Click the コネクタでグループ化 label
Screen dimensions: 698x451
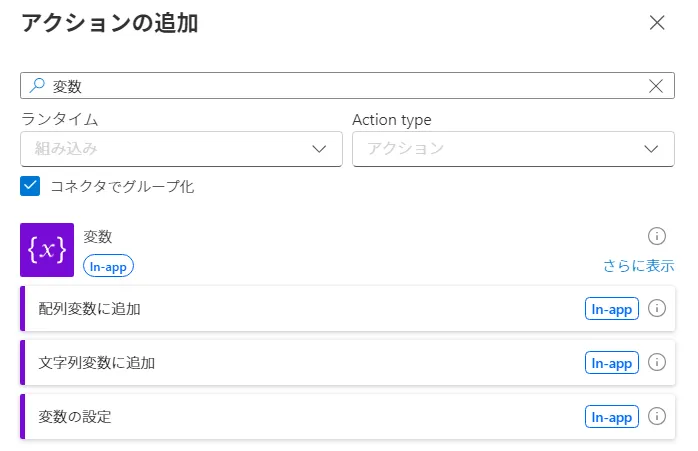[122, 186]
